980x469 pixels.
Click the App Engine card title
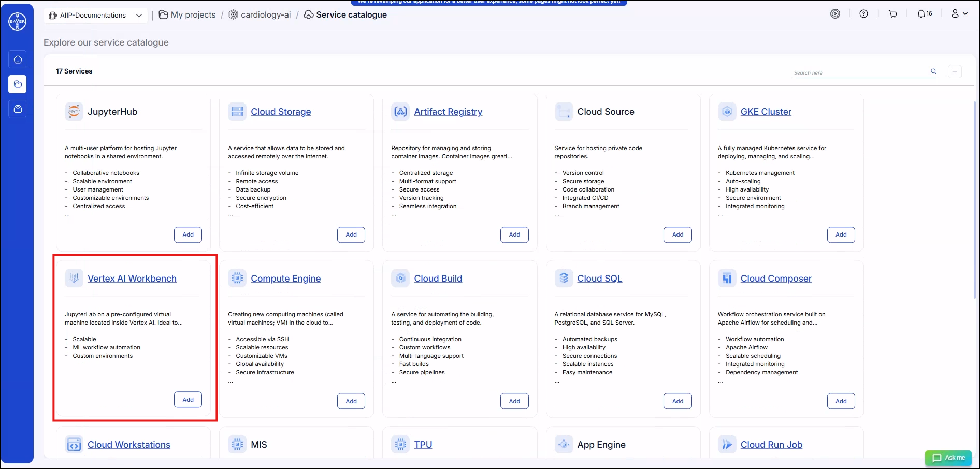point(601,445)
